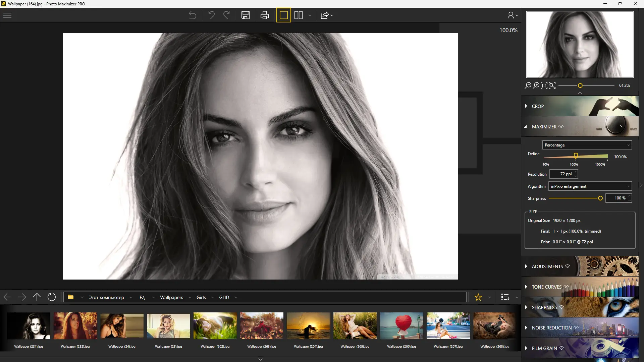644x362 pixels.
Task: Click the refresh folder icon
Action: tap(52, 297)
